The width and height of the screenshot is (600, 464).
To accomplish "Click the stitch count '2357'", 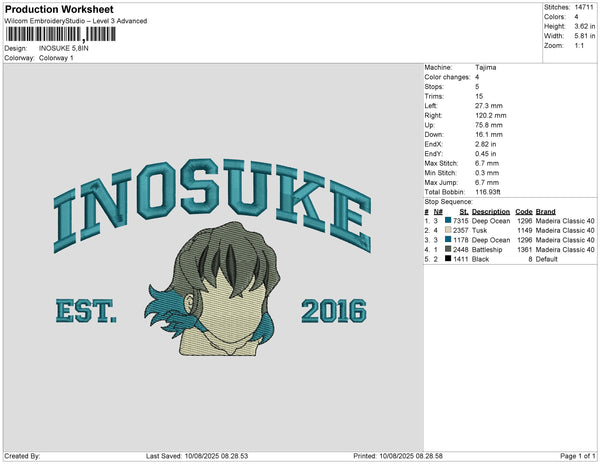I will point(461,230).
